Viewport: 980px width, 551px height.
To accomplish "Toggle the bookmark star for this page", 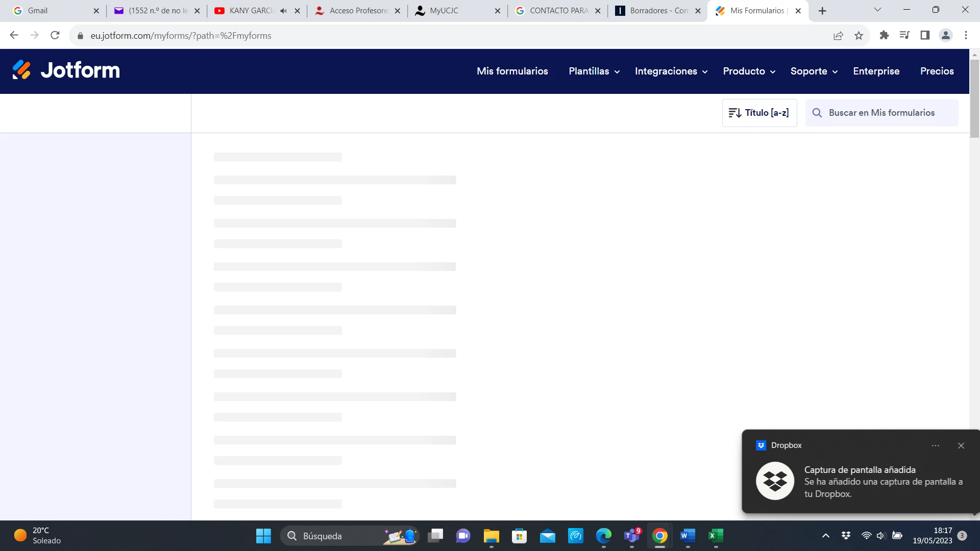I will pos(859,35).
